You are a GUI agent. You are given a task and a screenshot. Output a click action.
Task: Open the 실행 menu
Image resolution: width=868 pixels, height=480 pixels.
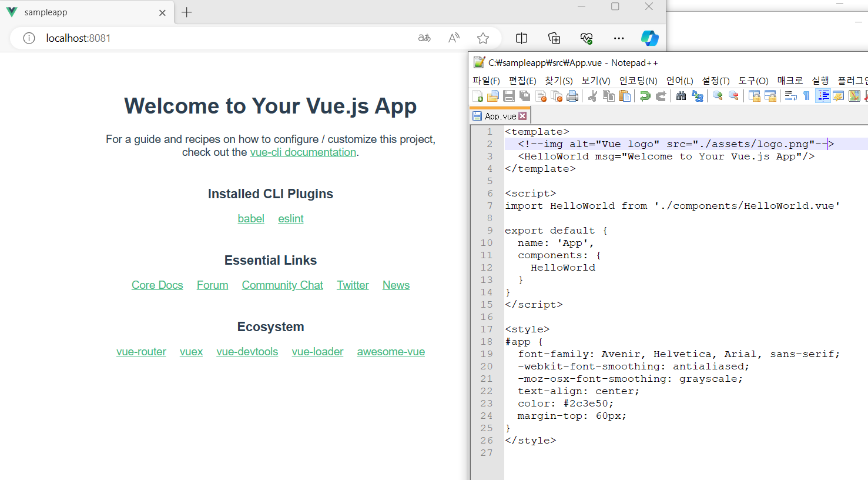(x=820, y=81)
